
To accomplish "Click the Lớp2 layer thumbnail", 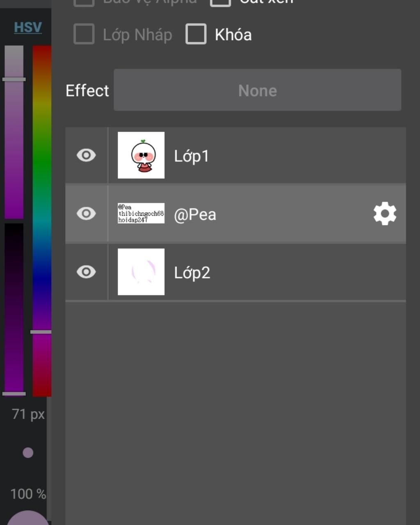I will click(141, 272).
